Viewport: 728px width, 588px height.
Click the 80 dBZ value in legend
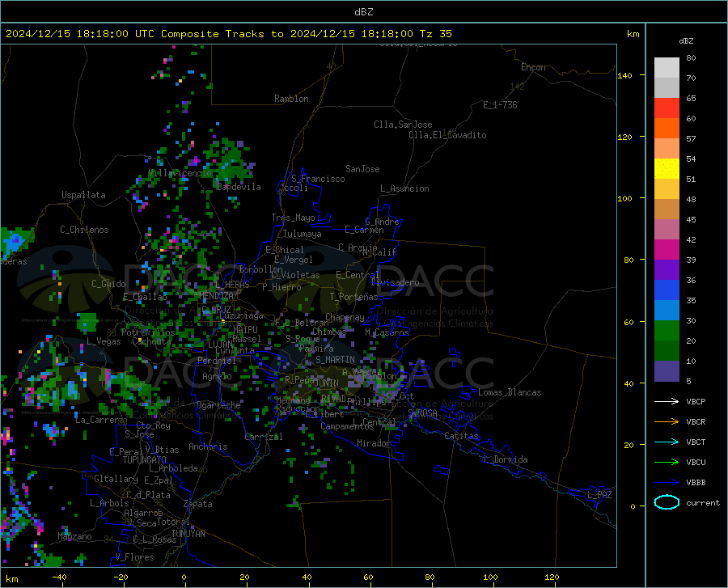coord(691,58)
